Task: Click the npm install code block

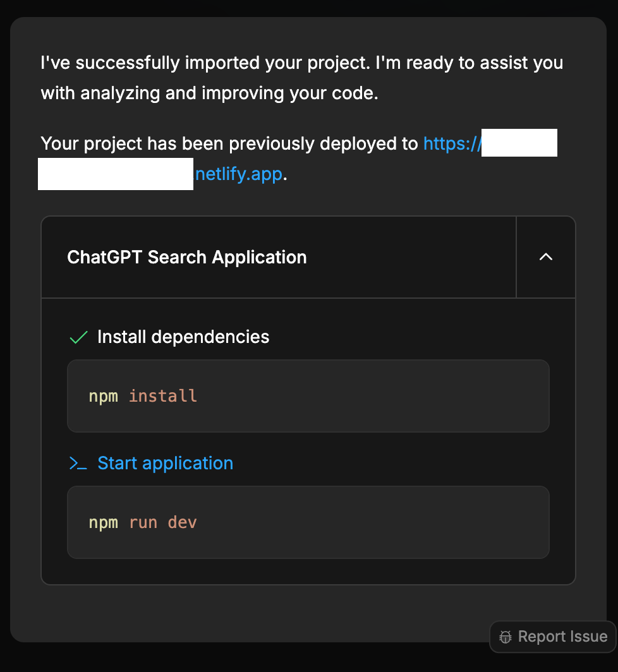Action: 308,396
